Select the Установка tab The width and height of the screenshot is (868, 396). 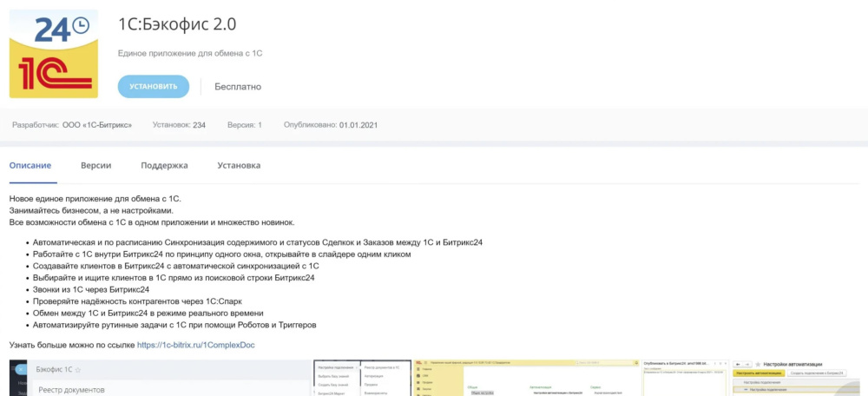point(239,165)
